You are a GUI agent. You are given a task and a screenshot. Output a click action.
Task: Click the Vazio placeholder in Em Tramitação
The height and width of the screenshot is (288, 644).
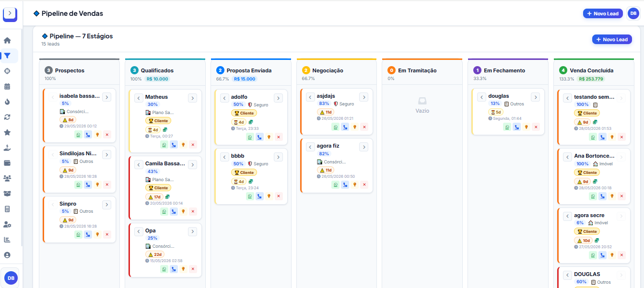coord(422,106)
